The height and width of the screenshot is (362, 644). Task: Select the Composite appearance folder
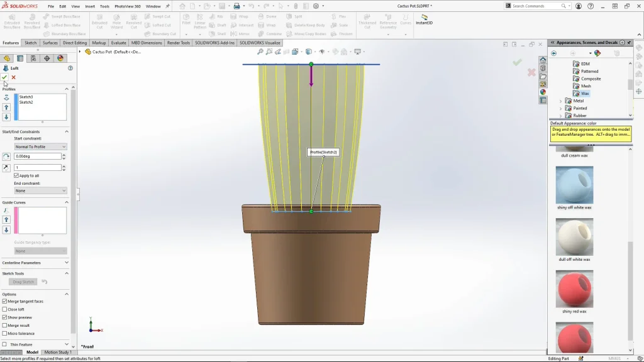[590, 79]
